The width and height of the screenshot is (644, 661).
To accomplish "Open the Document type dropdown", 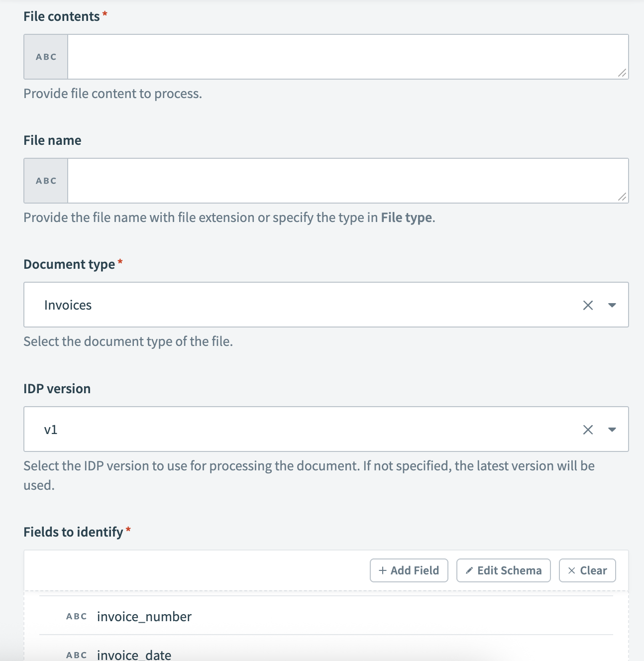I will coord(613,305).
